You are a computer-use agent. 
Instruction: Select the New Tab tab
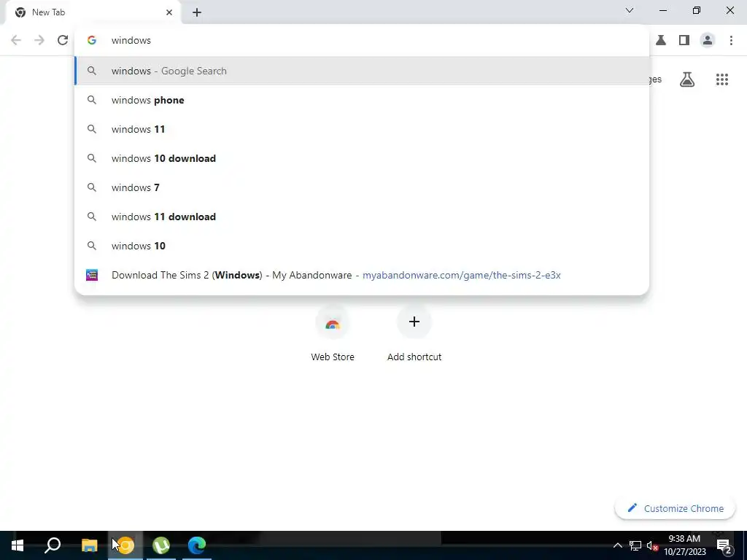pos(91,12)
